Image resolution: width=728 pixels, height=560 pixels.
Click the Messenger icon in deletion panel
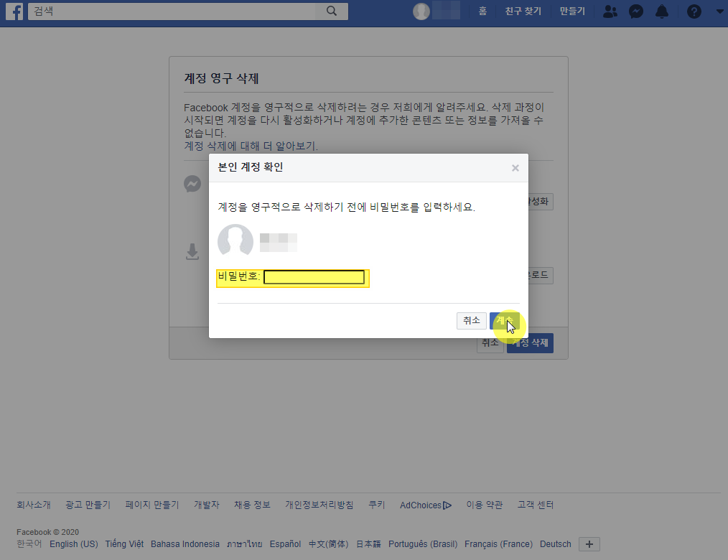192,184
